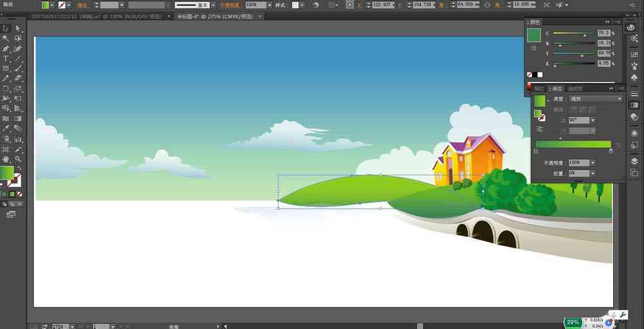Switch to first document tab at 100% RGB
644x329 pixels.
pos(96,17)
